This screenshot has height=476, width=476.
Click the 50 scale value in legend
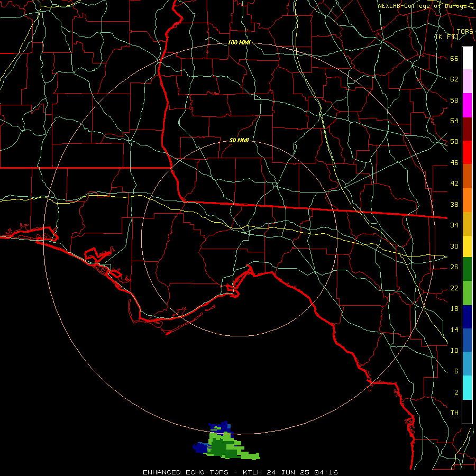(454, 141)
